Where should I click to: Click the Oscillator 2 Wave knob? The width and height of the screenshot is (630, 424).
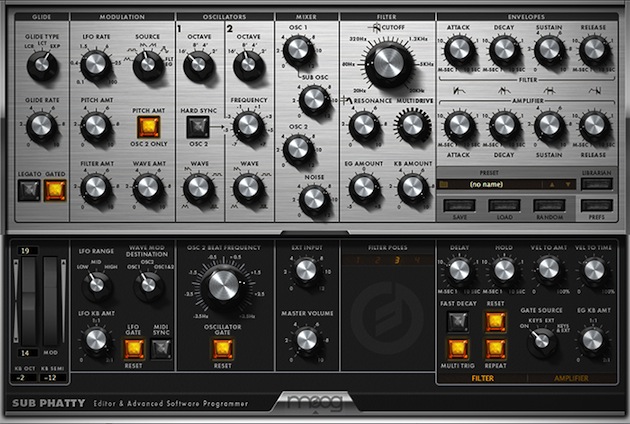coord(248,187)
